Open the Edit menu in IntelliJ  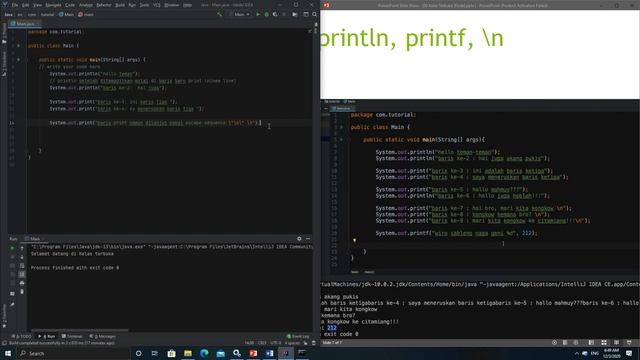coord(25,5)
